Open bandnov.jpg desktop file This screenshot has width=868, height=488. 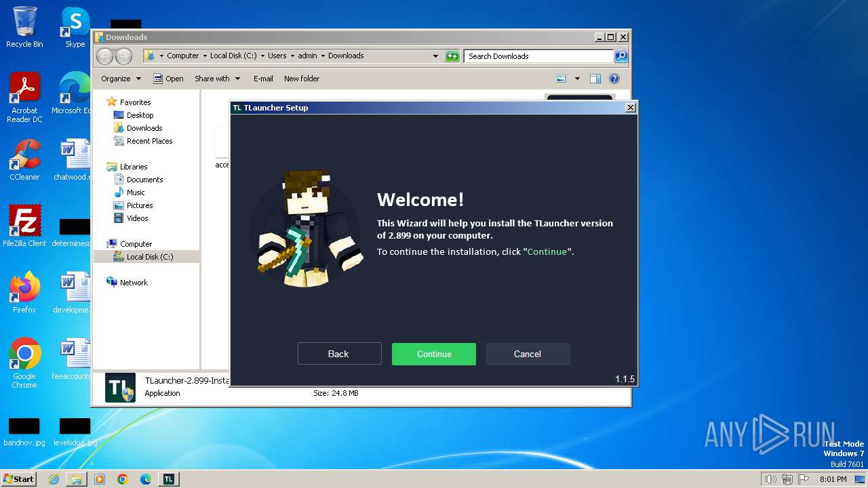[24, 432]
